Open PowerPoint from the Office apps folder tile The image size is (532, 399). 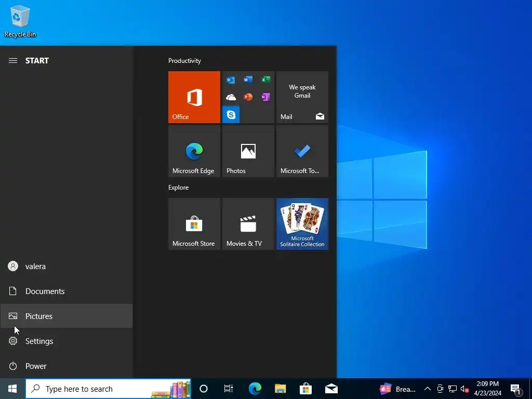[248, 97]
